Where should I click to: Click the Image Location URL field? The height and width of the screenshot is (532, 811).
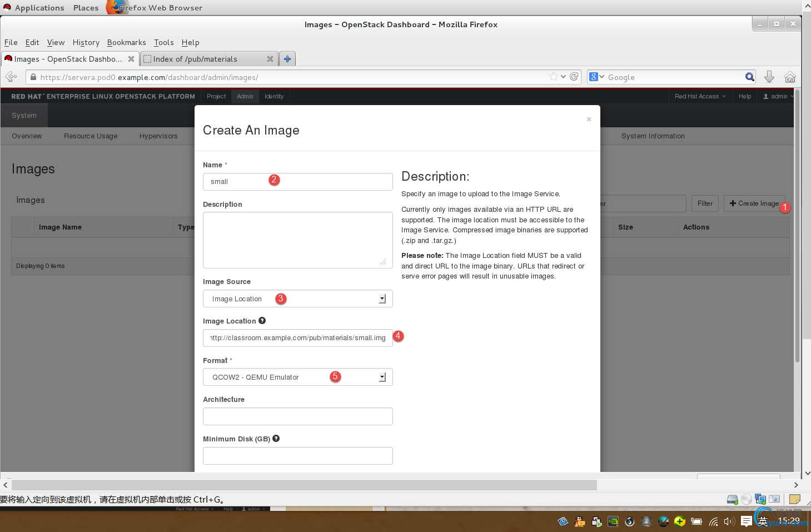click(298, 338)
